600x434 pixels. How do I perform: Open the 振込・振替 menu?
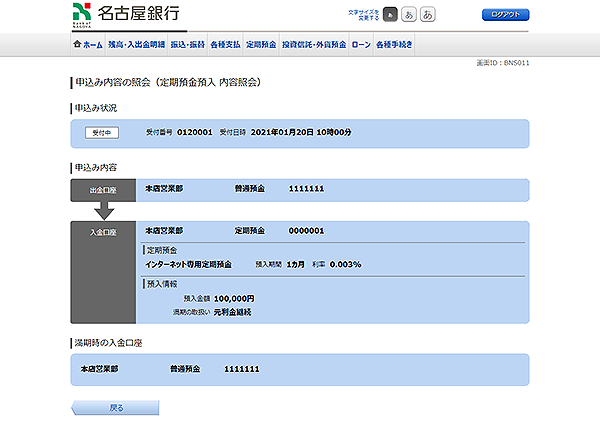click(188, 45)
